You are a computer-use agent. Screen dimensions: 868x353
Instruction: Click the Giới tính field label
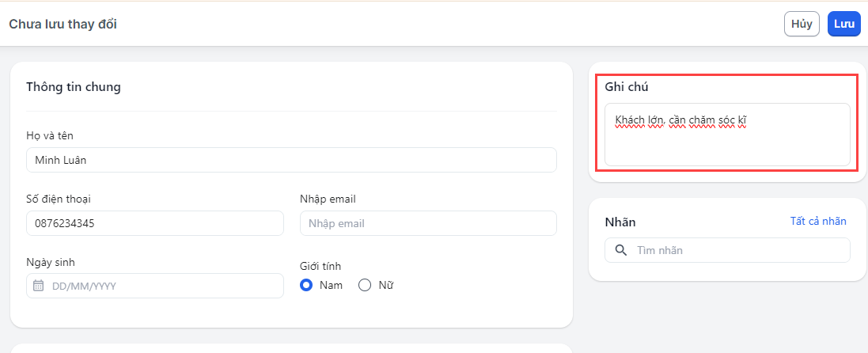point(320,266)
